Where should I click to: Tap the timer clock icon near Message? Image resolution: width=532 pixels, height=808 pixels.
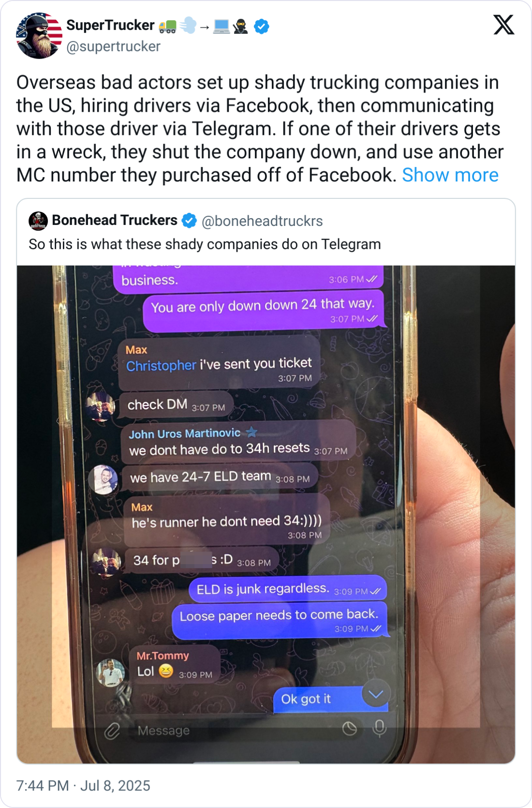tap(349, 728)
